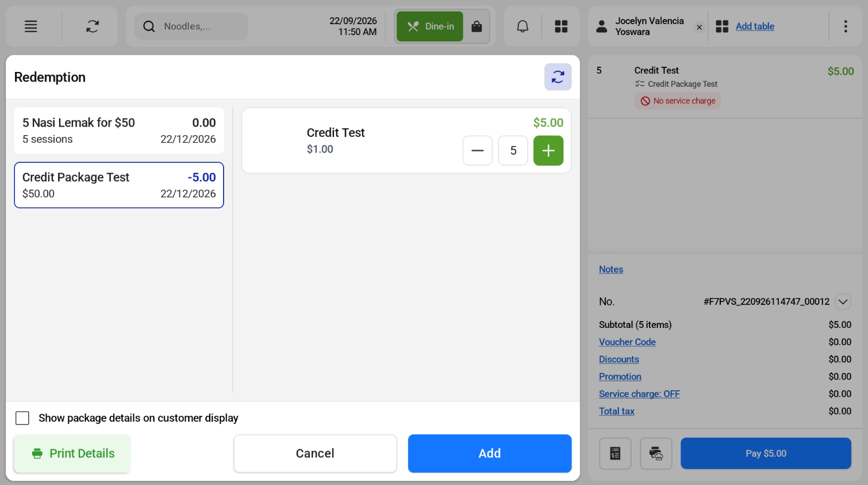Click the Add table link

point(755,26)
